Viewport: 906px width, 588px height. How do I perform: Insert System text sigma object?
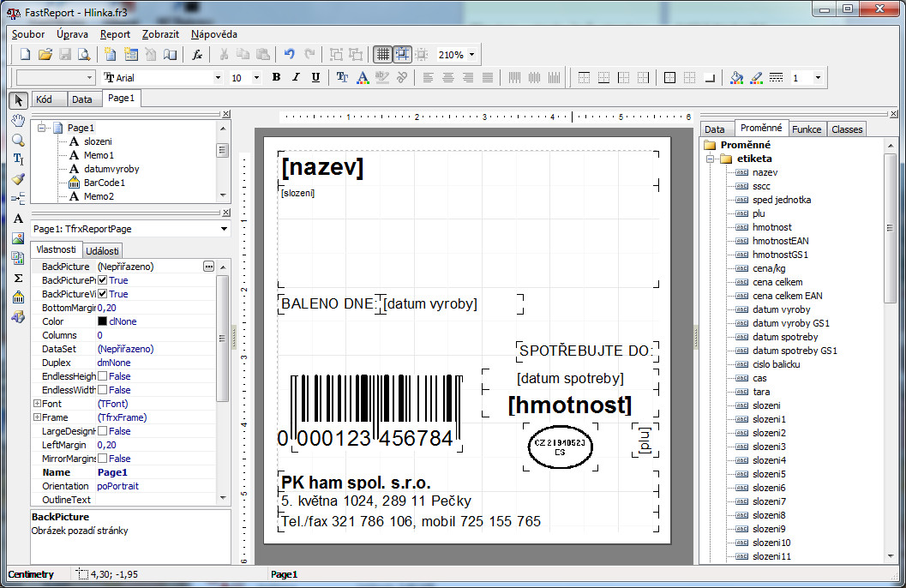click(x=19, y=278)
